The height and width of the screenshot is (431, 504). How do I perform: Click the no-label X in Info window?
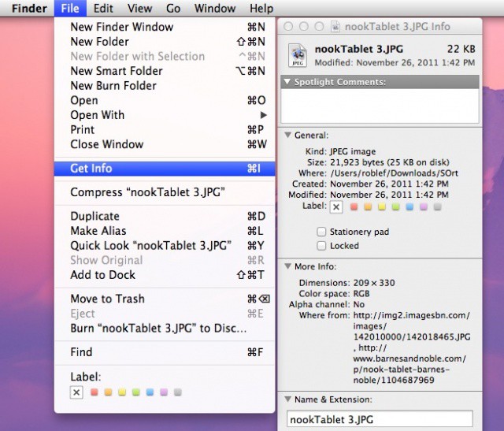tap(336, 206)
